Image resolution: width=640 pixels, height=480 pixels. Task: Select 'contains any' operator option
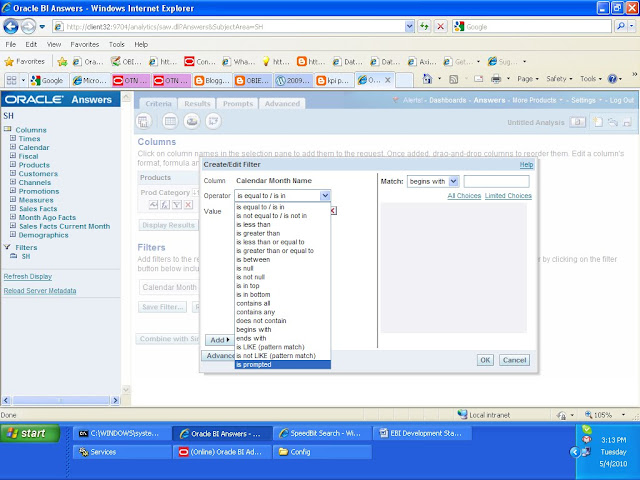click(282, 312)
